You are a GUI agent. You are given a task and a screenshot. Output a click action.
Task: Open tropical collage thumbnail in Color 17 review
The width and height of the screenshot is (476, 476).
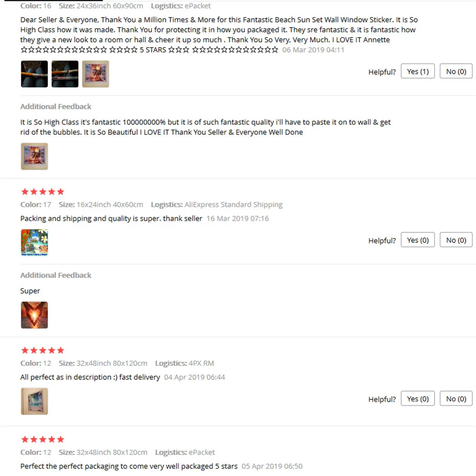tap(34, 243)
